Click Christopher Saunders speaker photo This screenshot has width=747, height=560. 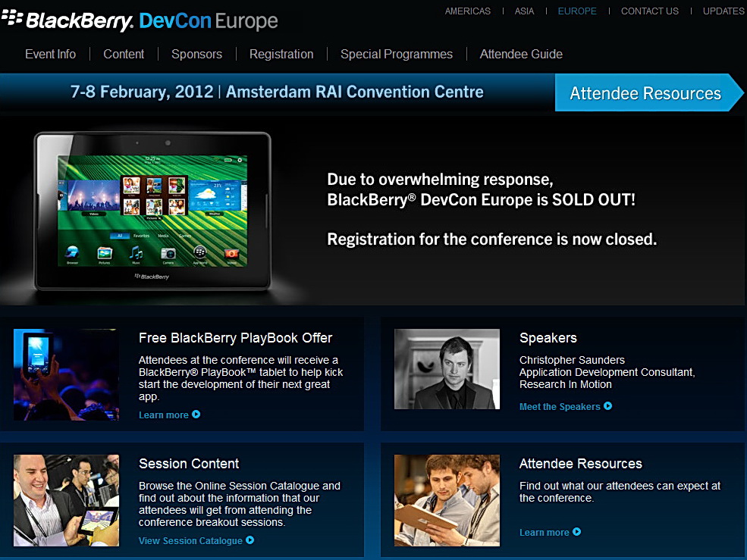(447, 368)
